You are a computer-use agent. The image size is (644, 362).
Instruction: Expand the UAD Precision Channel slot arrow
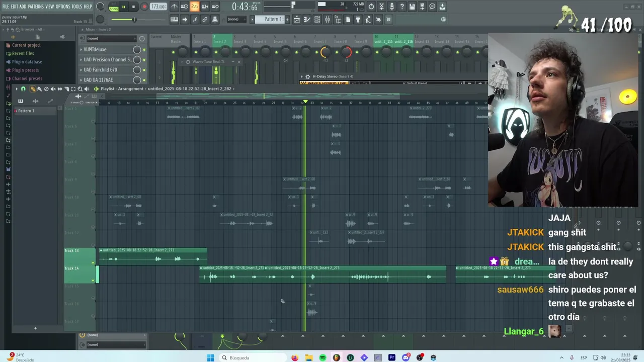click(81, 60)
